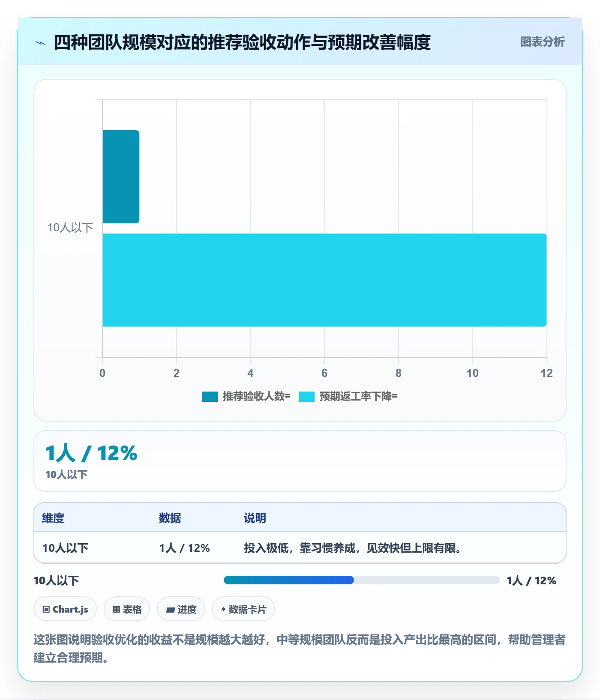Click the Chart.js tag chip
The image size is (600, 700).
click(65, 609)
